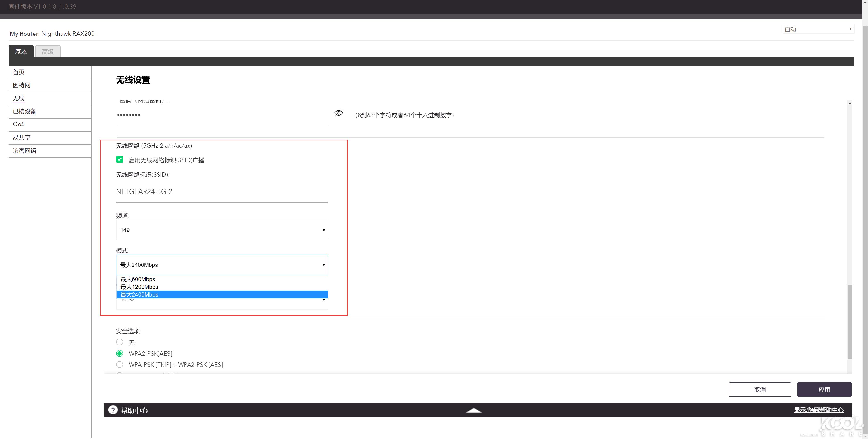The image size is (868, 439).
Task: Select the WPA2-PSK[AES] radio button
Action: (x=120, y=353)
